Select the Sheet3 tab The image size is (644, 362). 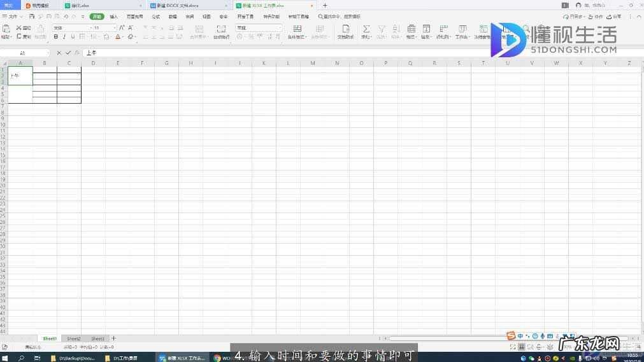point(97,338)
